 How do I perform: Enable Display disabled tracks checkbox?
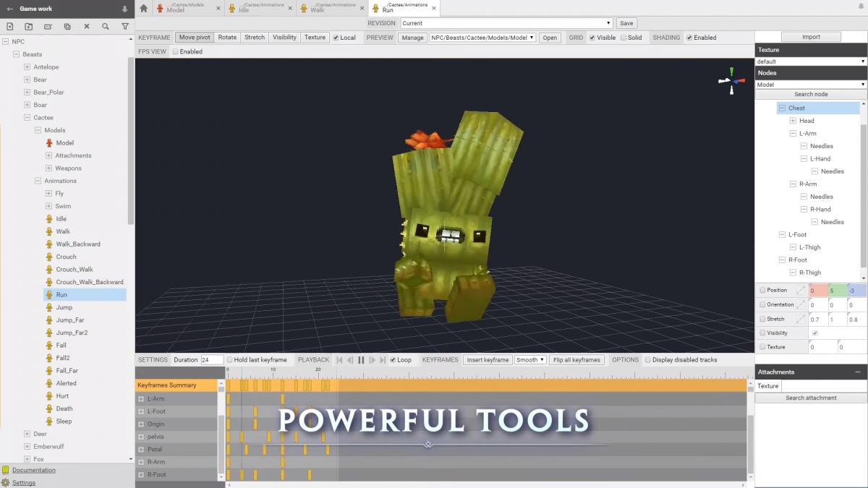tap(648, 360)
